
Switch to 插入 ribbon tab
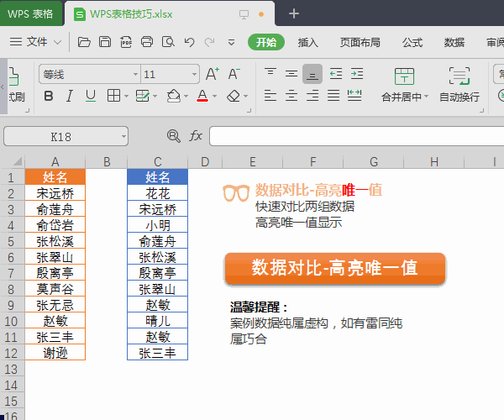pyautogui.click(x=307, y=42)
